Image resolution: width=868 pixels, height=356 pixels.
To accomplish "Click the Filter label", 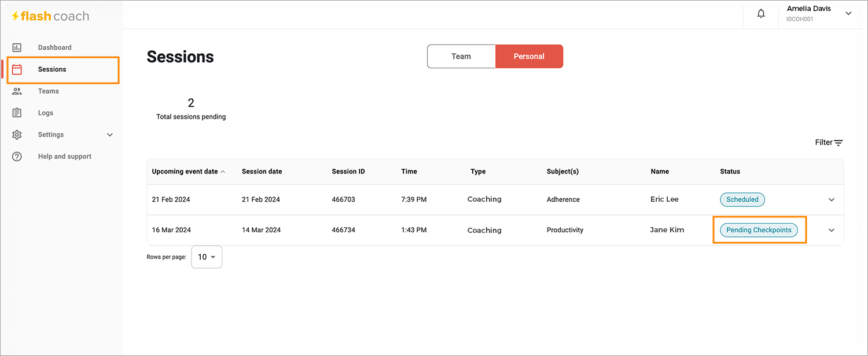I will click(x=823, y=143).
